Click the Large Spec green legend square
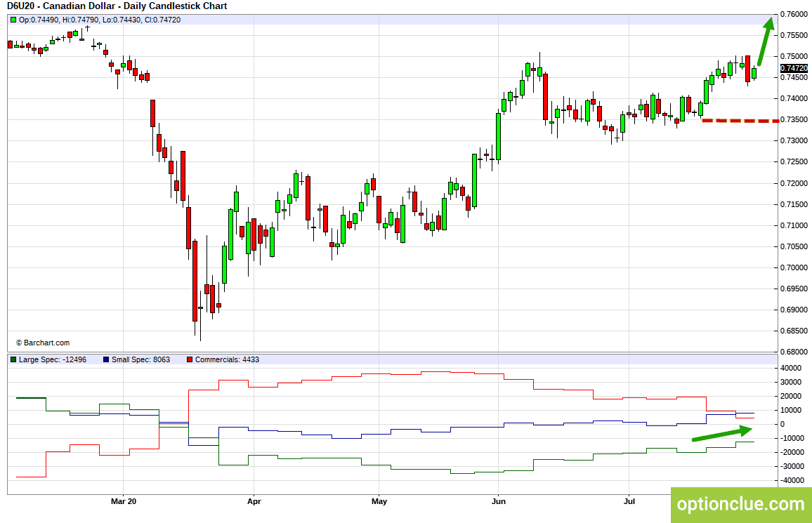 13,359
